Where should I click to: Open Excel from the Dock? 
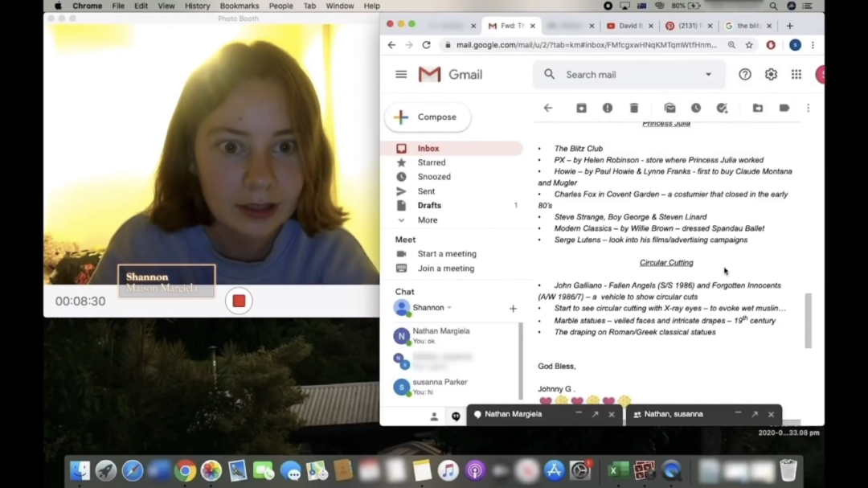pyautogui.click(x=618, y=470)
